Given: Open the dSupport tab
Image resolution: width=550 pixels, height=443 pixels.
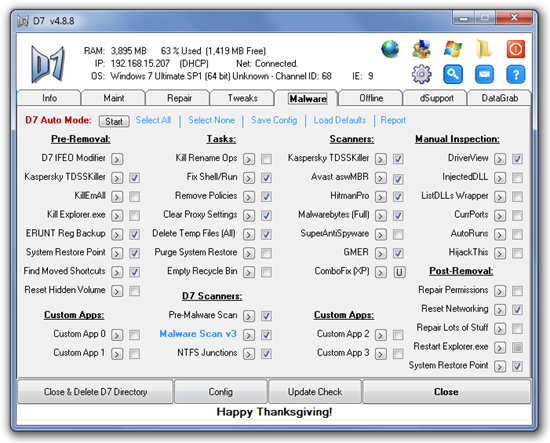Looking at the screenshot, I should (436, 98).
